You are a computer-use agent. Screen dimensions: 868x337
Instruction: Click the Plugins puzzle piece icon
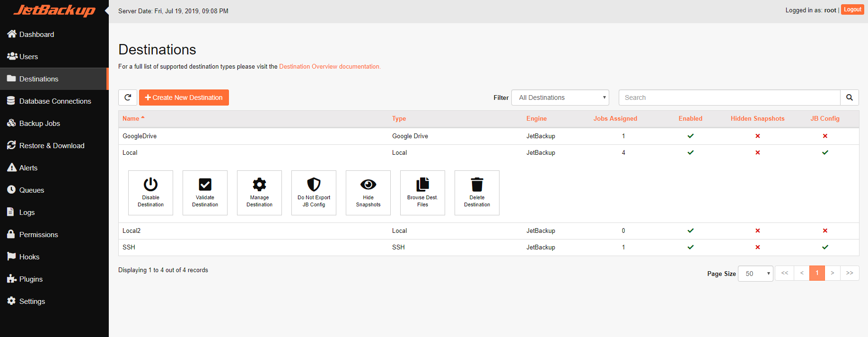[x=12, y=279]
